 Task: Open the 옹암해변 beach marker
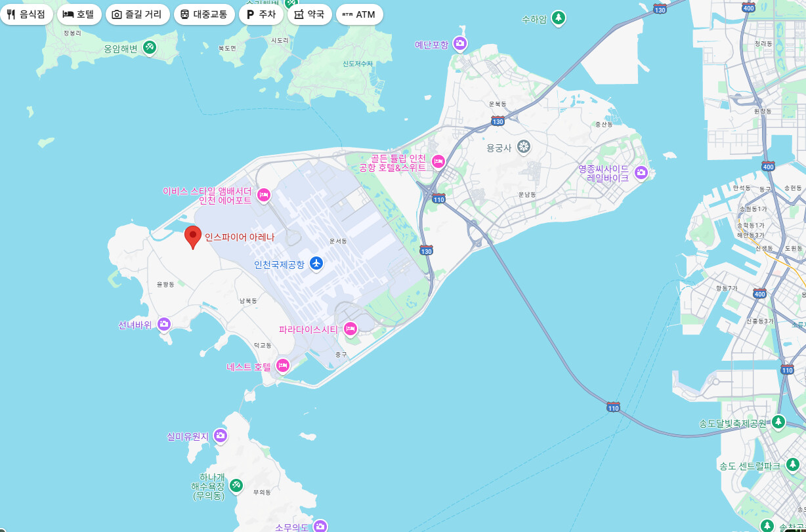click(150, 47)
